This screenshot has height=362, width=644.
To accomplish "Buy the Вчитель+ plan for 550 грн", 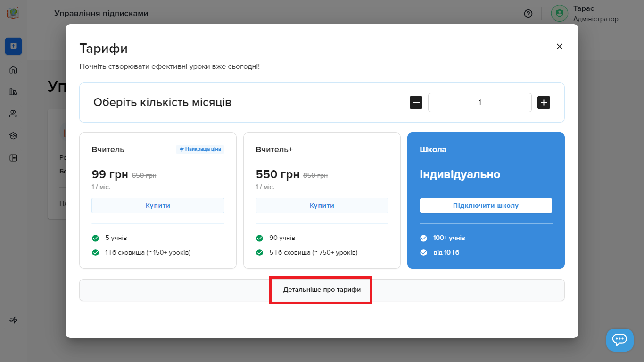I will [322, 206].
